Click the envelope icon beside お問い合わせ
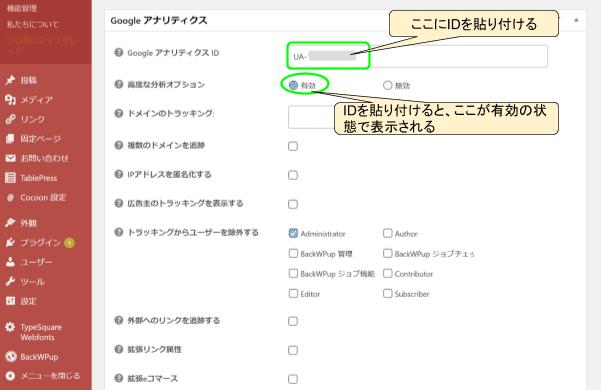Image resolution: width=601 pixels, height=390 pixels. (x=10, y=158)
